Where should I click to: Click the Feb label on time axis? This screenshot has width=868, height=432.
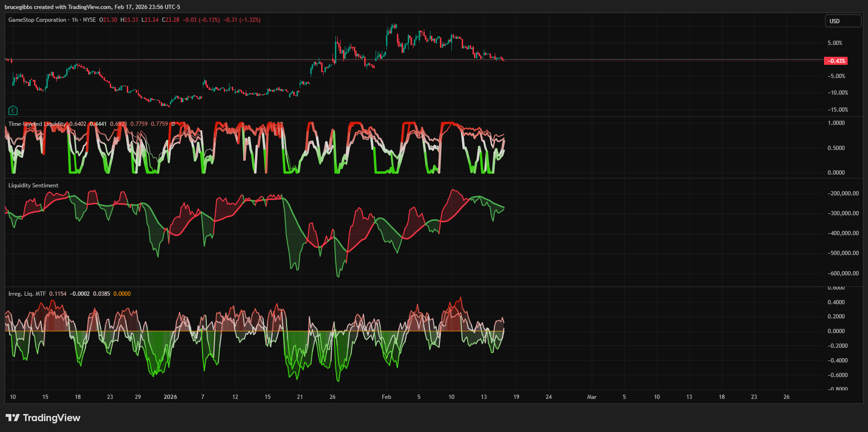pos(386,397)
